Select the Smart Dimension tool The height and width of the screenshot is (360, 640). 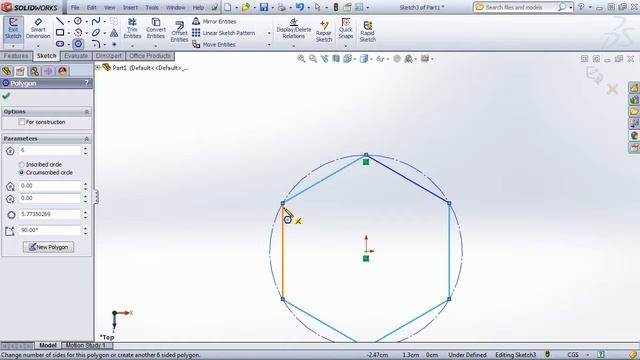(38, 29)
